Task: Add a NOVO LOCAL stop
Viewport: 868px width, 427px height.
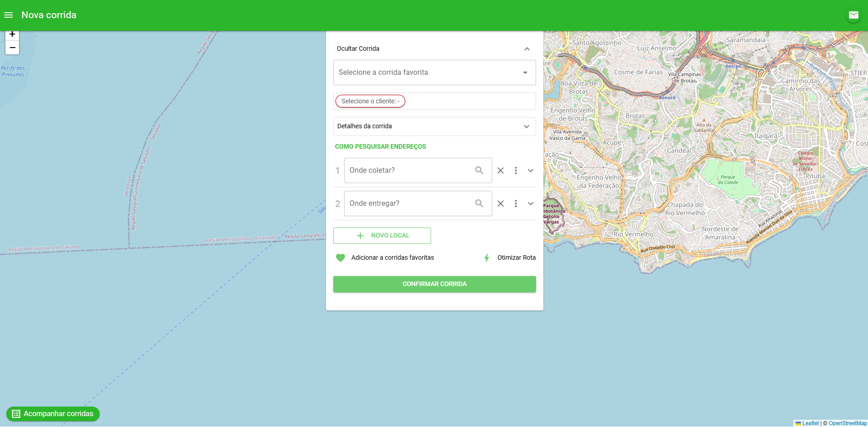Action: coord(382,236)
